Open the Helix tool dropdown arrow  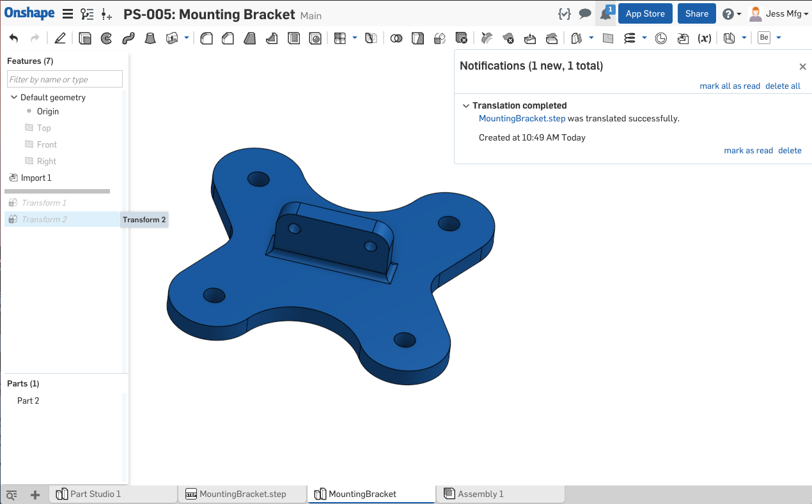[644, 38]
